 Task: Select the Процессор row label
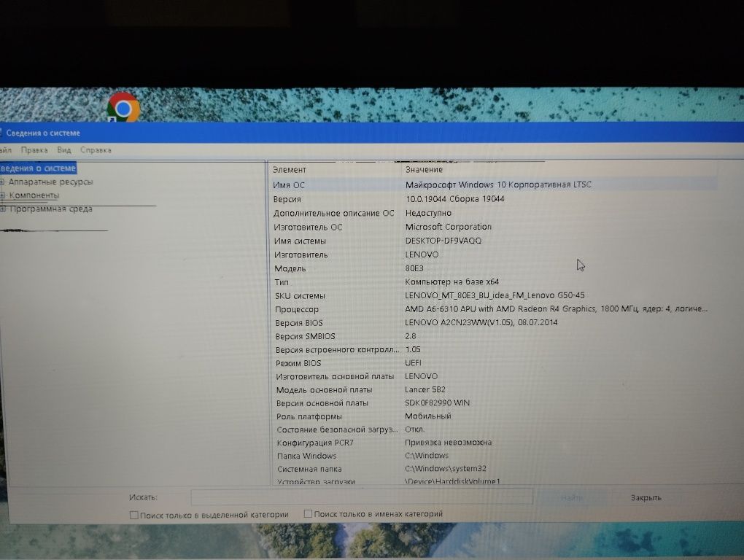[x=297, y=309]
